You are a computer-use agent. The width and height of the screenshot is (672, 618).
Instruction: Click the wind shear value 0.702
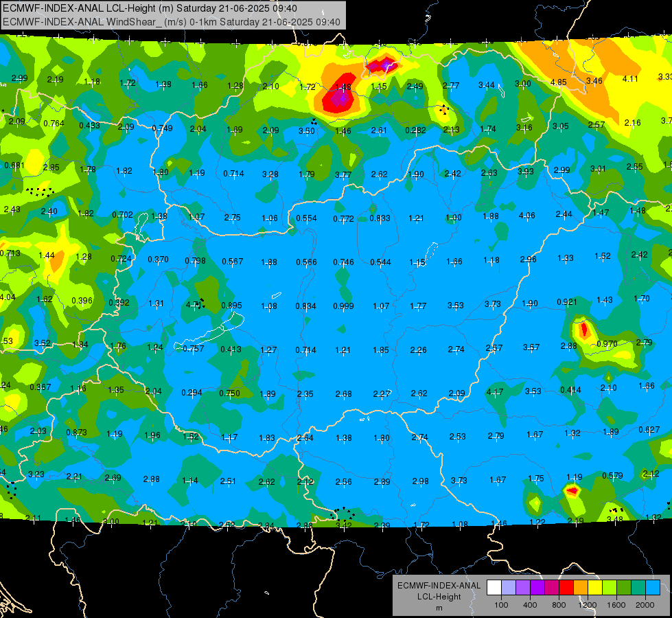pos(123,214)
